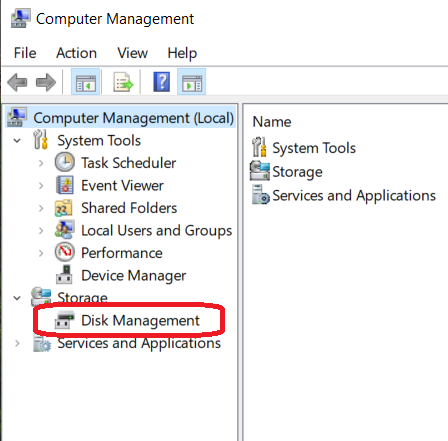Click System Tools icon in left tree
Viewport: 448px width, 441px height.
point(41,140)
